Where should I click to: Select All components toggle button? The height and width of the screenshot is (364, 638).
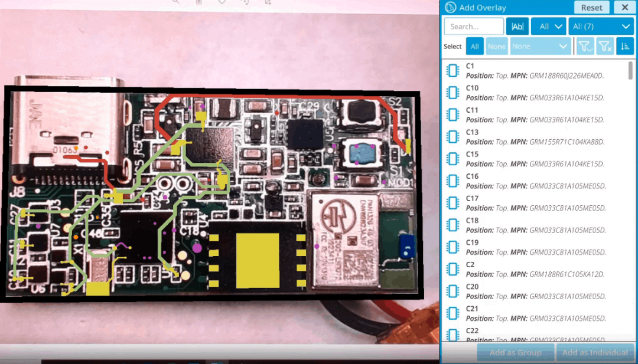click(475, 47)
